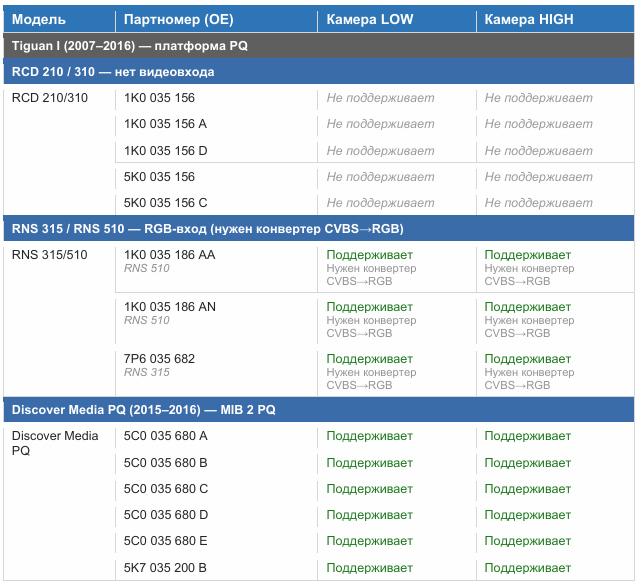Click Камера HIGH status for 1K0 035 156 A
The width and height of the screenshot is (639, 585).
538,124
